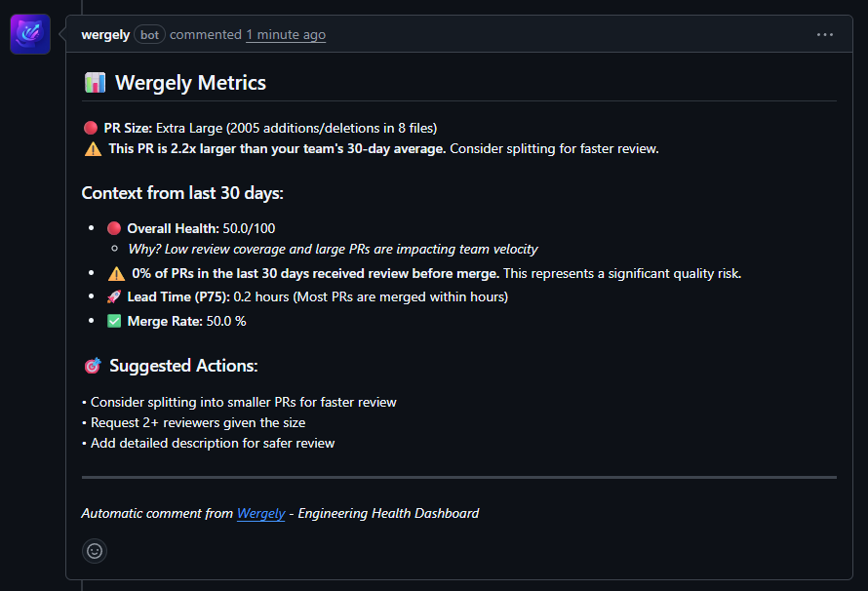Viewport: 868px width, 591px height.
Task: Click the bot label badge
Action: [x=149, y=34]
